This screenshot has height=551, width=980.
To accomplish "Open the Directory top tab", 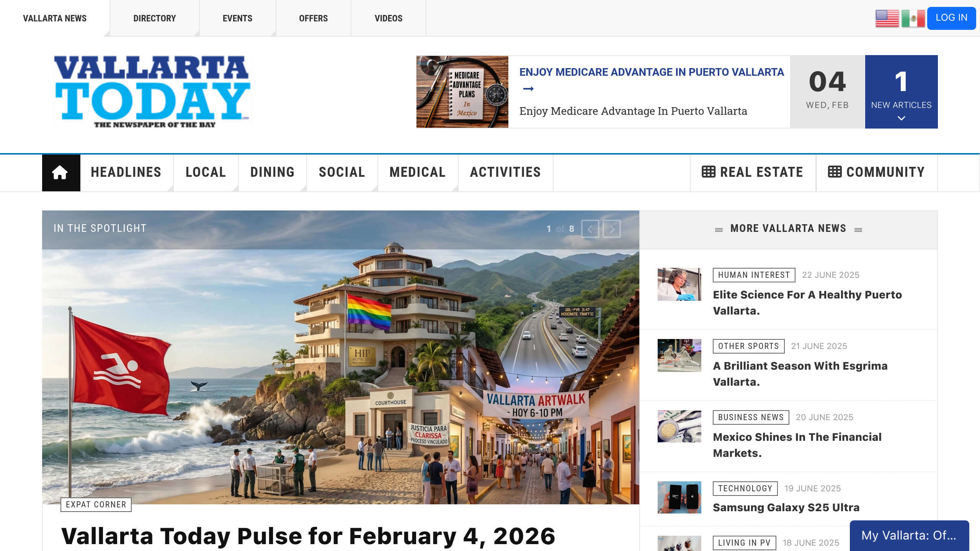I will (x=155, y=18).
